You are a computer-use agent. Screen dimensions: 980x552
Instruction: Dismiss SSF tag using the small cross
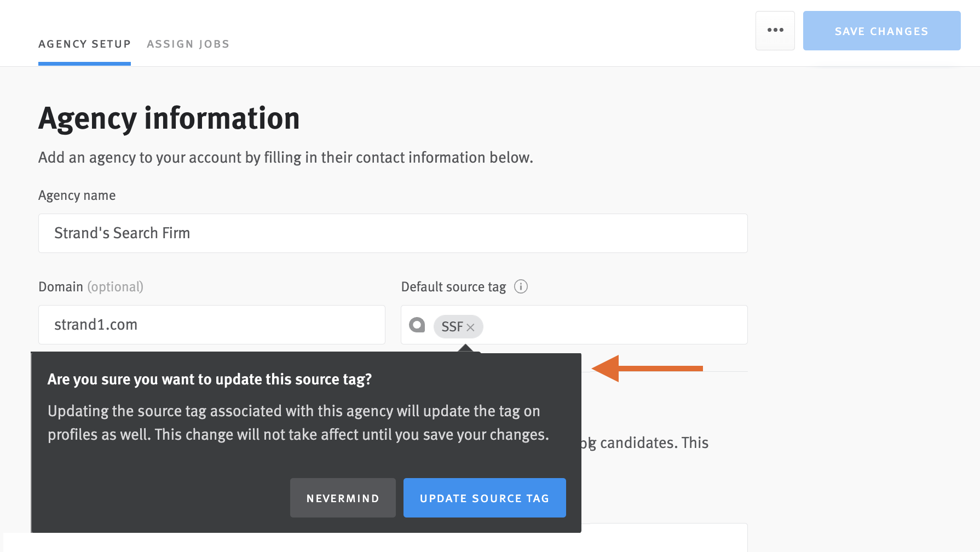(472, 327)
